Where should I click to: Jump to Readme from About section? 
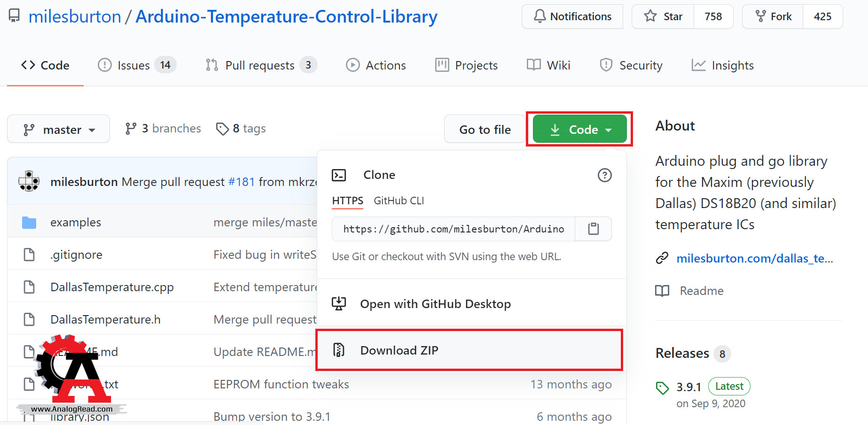pyautogui.click(x=702, y=291)
